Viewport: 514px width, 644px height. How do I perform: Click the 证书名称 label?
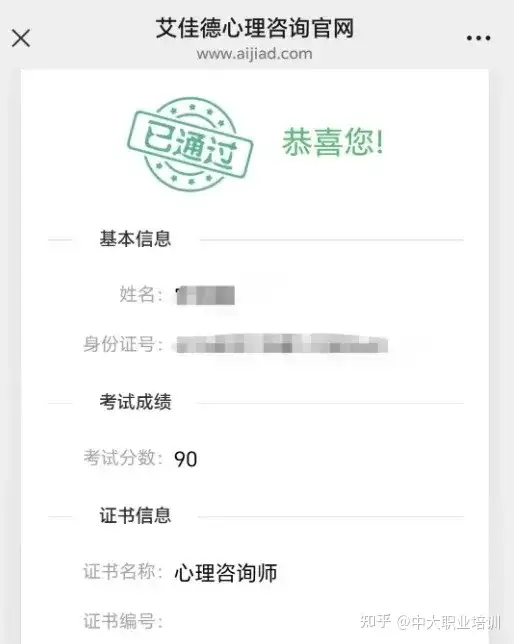click(123, 571)
